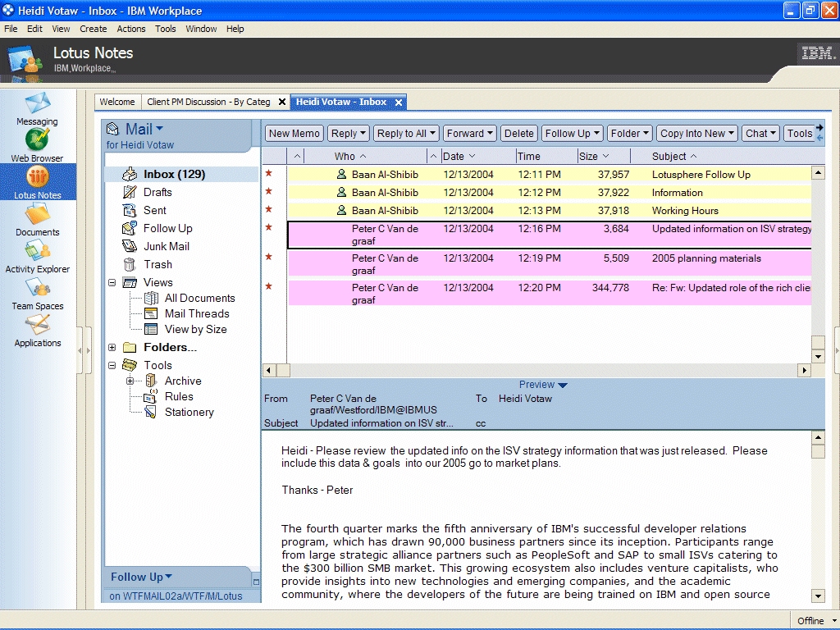Click preview pane scroll down arrow
Screen dimensions: 840x630
pos(818,596)
